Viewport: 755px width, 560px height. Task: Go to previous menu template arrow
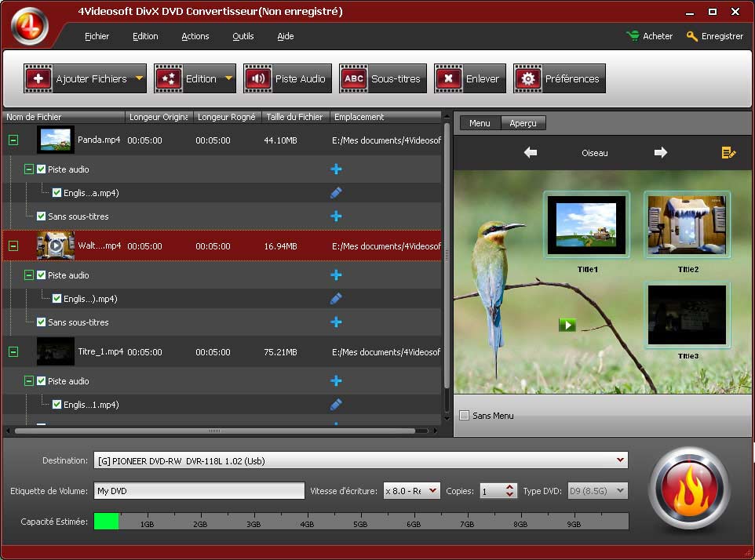point(530,152)
